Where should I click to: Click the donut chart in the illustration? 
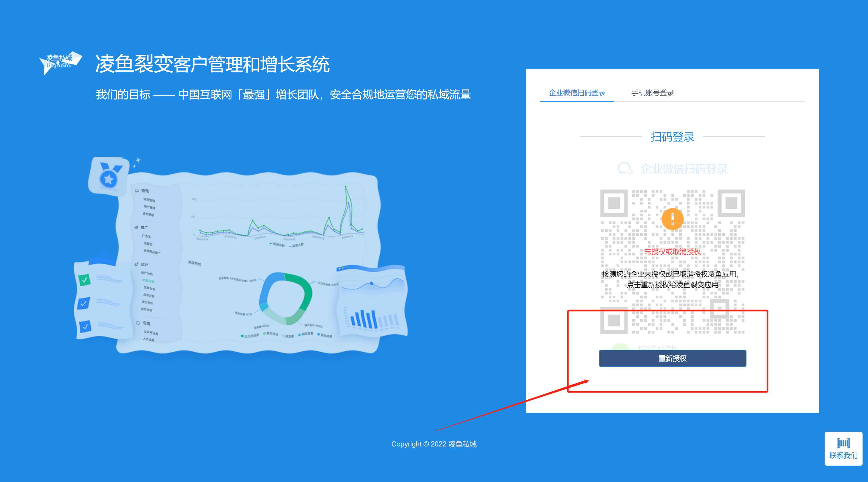[x=286, y=298]
